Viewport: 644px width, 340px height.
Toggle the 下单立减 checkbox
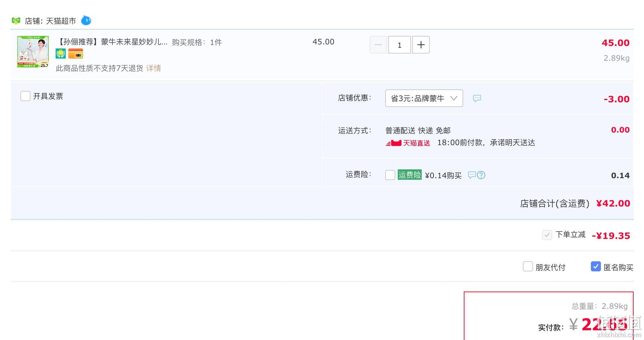pos(547,235)
